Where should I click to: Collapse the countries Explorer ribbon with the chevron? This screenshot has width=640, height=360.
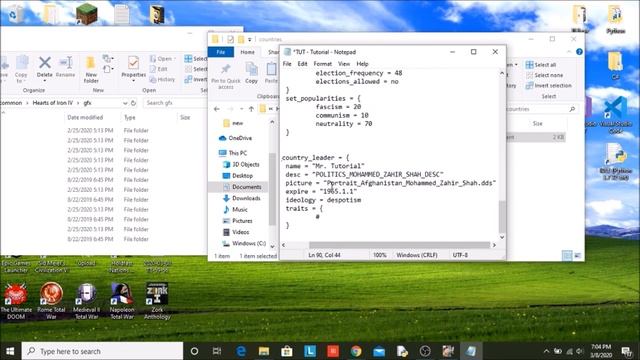pyautogui.click(x=569, y=52)
